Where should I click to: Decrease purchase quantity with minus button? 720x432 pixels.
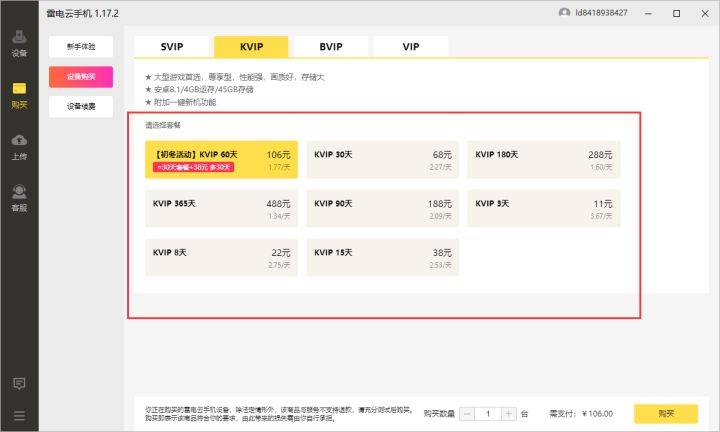tap(467, 414)
